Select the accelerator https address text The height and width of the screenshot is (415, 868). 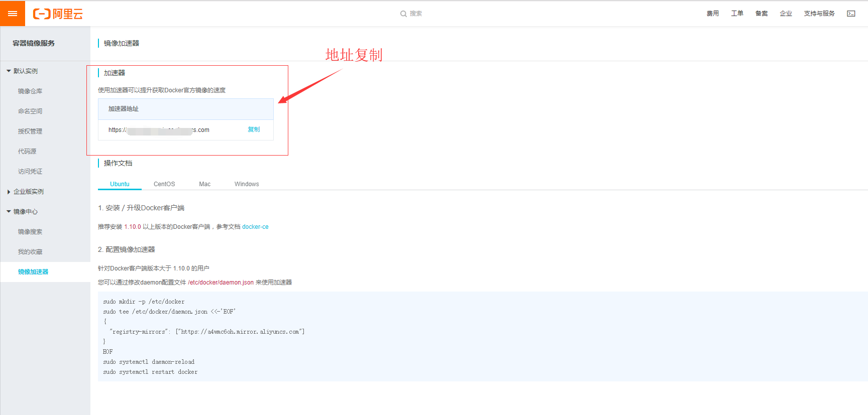pyautogui.click(x=159, y=130)
